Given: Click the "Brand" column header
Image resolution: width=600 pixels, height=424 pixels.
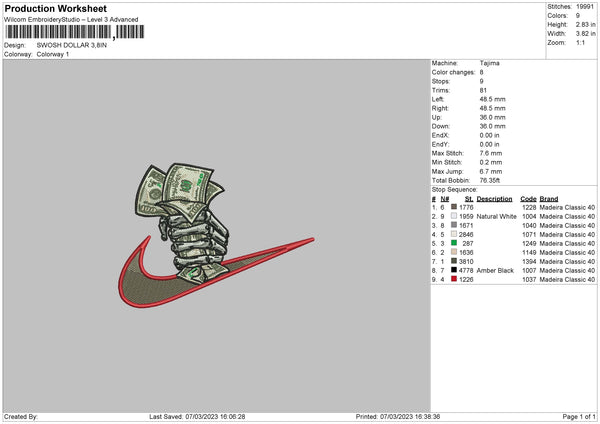Looking at the screenshot, I should pos(549,199).
